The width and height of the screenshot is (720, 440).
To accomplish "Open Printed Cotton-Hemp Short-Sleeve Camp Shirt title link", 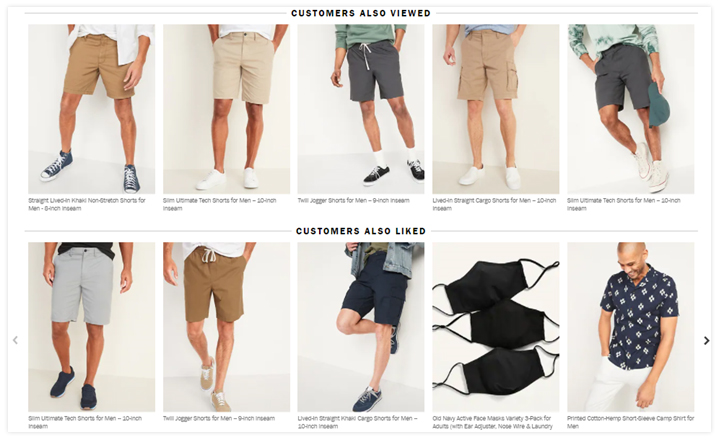I will [x=630, y=423].
